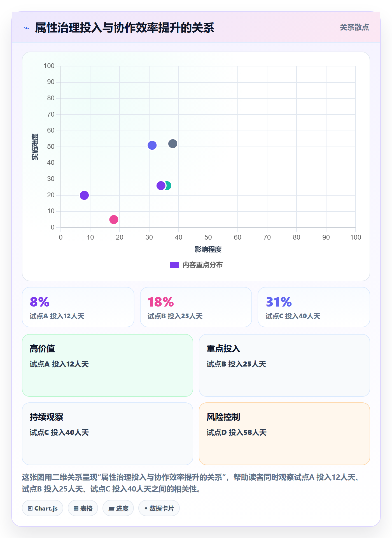The width and height of the screenshot is (392, 538).
Task: Click the bar icon in the 进度 chip
Action: point(111,509)
